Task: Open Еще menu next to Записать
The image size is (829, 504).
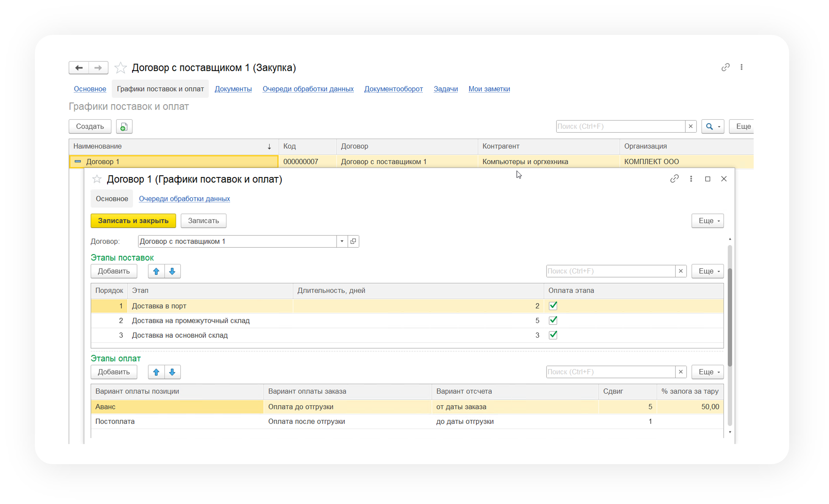Action: tap(707, 221)
